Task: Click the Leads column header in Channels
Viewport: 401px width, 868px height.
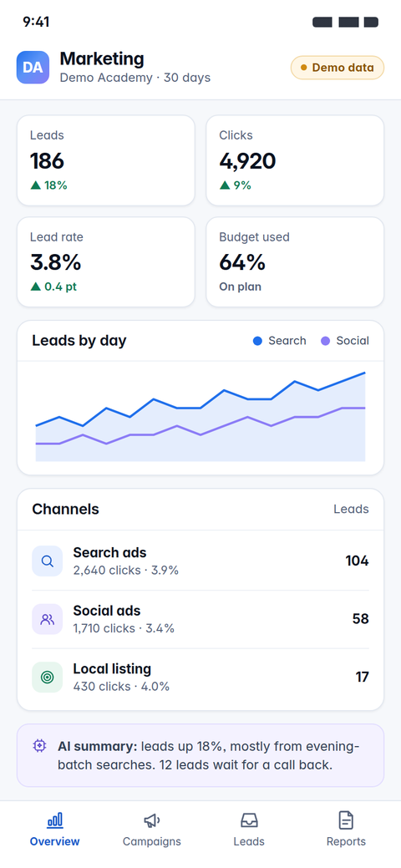Action: coord(351,510)
